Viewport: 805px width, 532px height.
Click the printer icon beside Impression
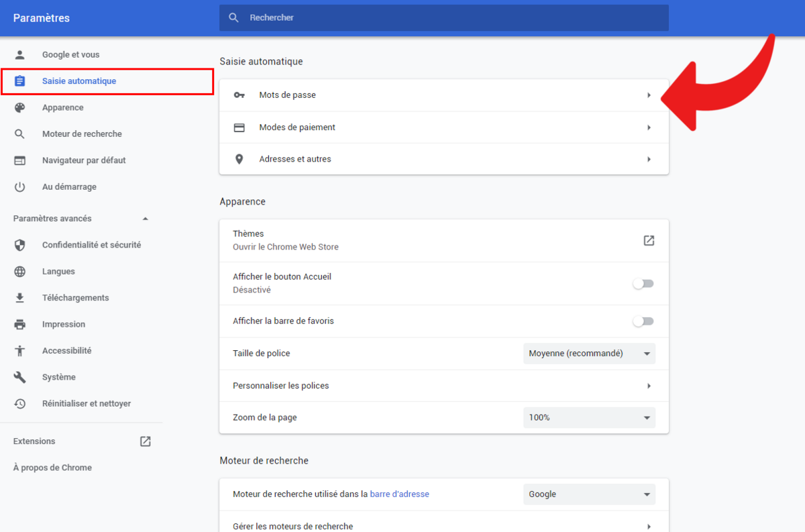[x=20, y=325]
